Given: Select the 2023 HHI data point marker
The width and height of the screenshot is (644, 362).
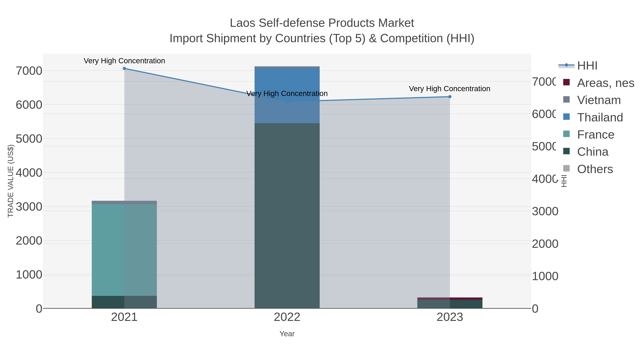Looking at the screenshot, I should [450, 97].
